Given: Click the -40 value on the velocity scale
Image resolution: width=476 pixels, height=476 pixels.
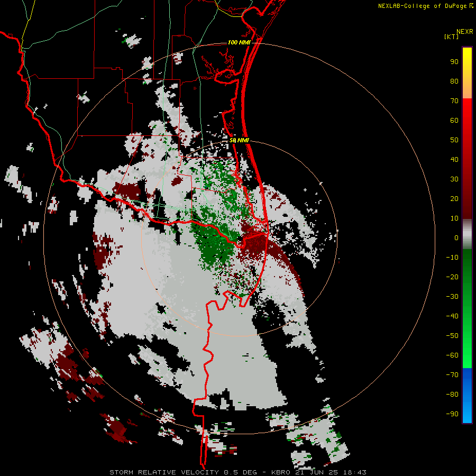Looking at the screenshot, I should pos(452,316).
